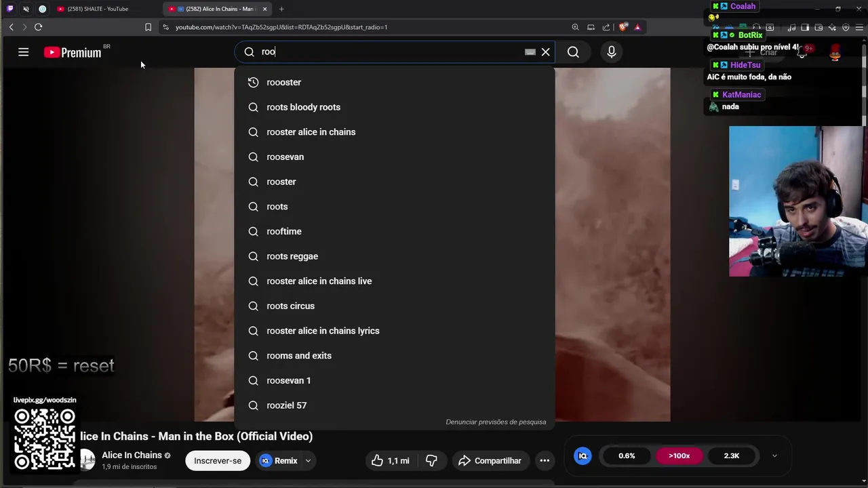Click the video title text
868x488 pixels.
196,436
